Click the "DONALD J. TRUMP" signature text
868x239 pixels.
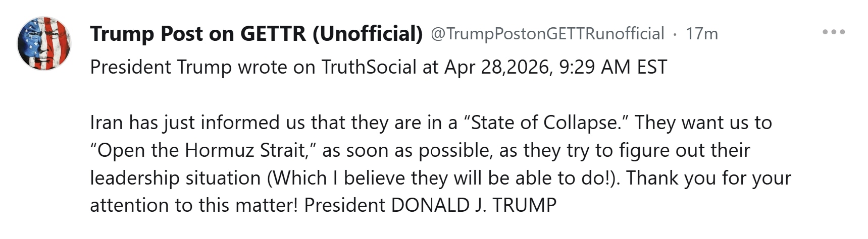click(x=474, y=205)
